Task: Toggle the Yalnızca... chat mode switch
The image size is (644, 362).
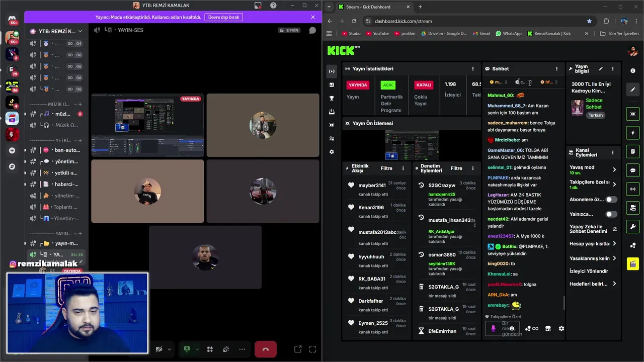Action: pyautogui.click(x=611, y=214)
